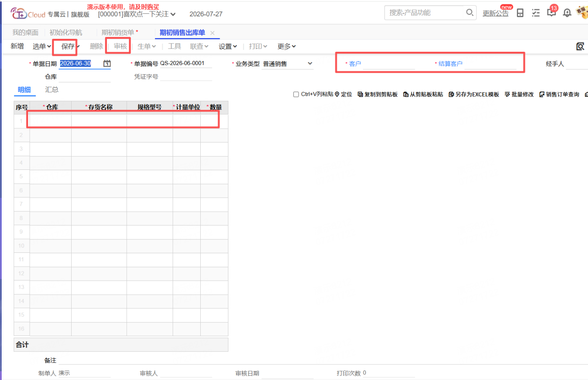Click the 定位 locate icon
588x380 pixels.
337,94
